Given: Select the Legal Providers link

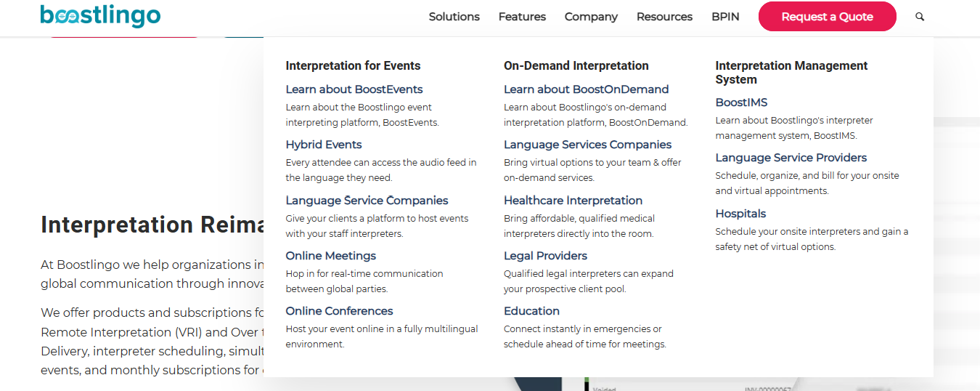Looking at the screenshot, I should [x=545, y=256].
